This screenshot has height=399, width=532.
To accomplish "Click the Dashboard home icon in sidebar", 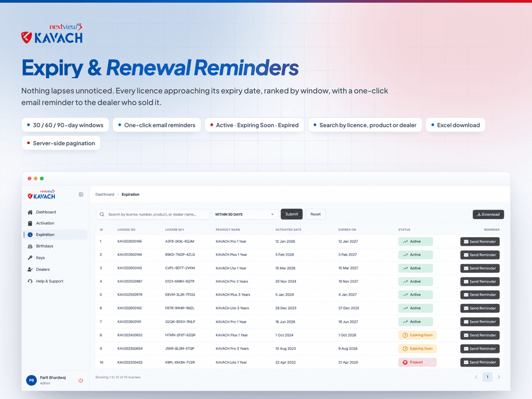I will pos(30,212).
